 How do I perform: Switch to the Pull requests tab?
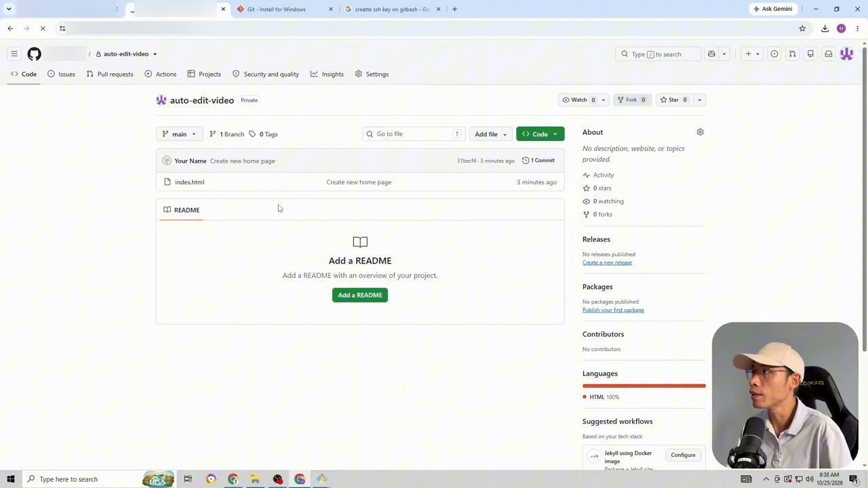click(110, 74)
